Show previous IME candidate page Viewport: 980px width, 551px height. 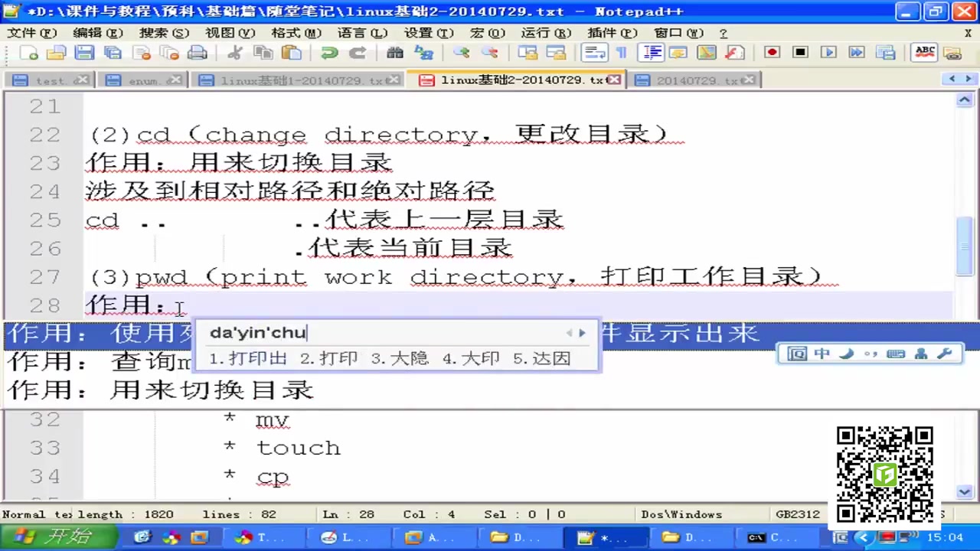[569, 333]
